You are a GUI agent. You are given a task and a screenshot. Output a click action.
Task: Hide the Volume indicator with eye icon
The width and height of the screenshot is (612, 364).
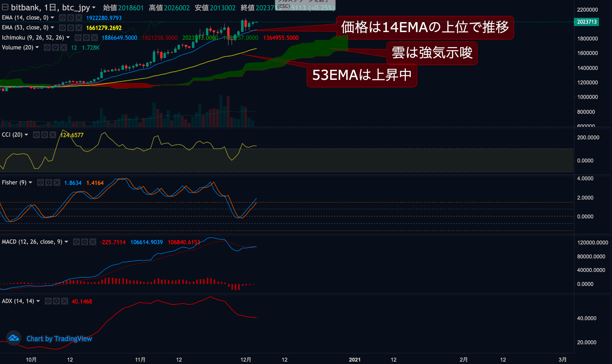coord(47,47)
